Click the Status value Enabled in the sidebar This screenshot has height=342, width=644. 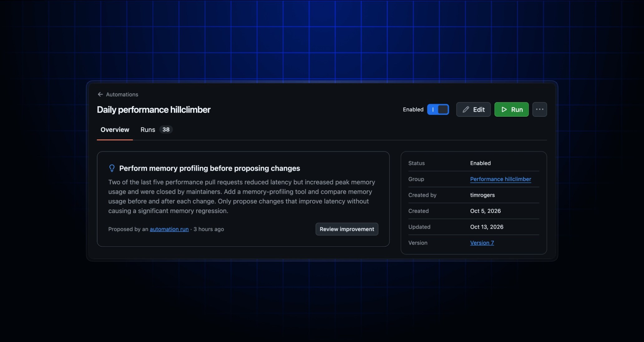[481, 163]
